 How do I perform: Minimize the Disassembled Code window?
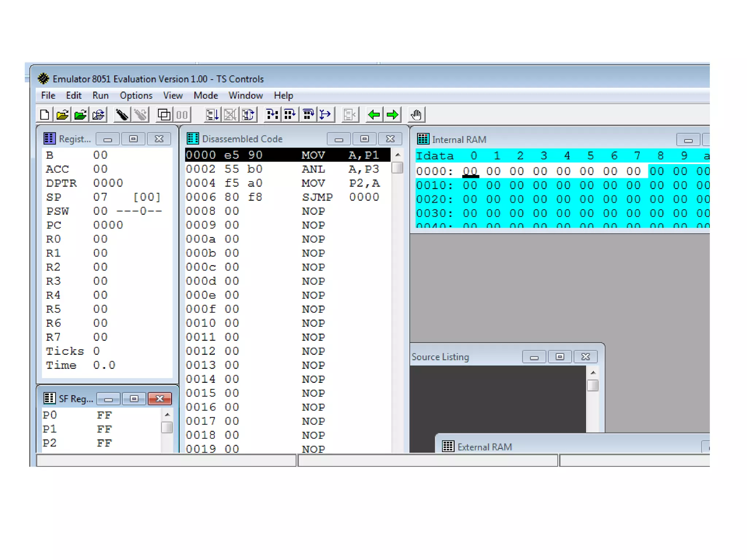coord(338,139)
